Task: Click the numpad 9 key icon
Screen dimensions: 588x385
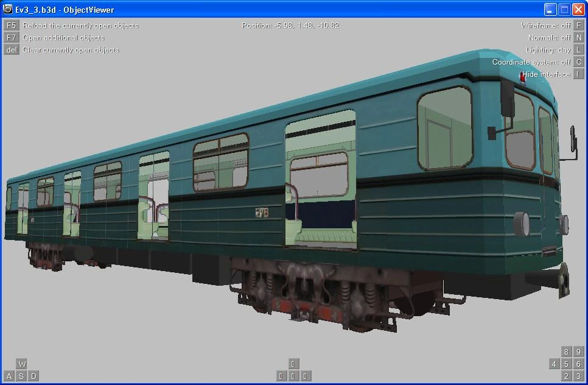Action: click(579, 351)
